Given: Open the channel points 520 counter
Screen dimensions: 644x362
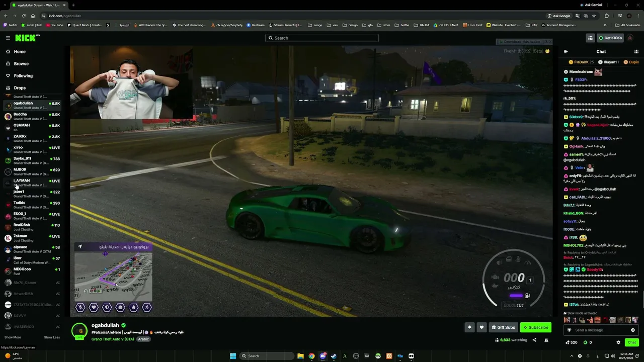Looking at the screenshot, I should pyautogui.click(x=571, y=342).
